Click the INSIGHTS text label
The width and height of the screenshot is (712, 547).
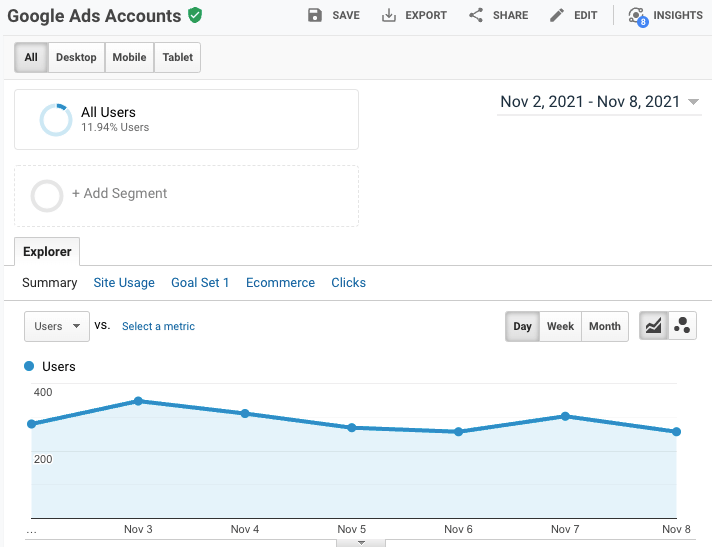pos(677,15)
